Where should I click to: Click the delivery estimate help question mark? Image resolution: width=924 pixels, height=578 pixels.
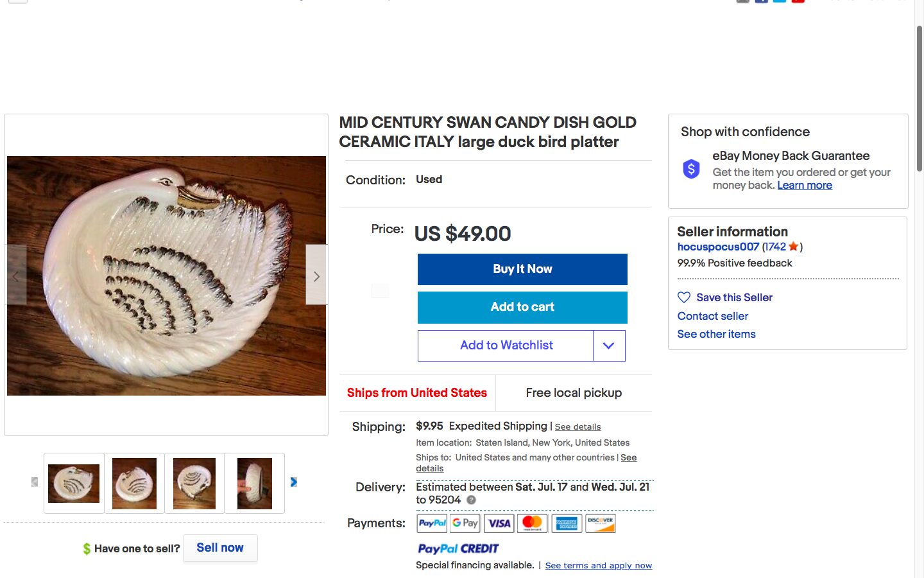[471, 500]
